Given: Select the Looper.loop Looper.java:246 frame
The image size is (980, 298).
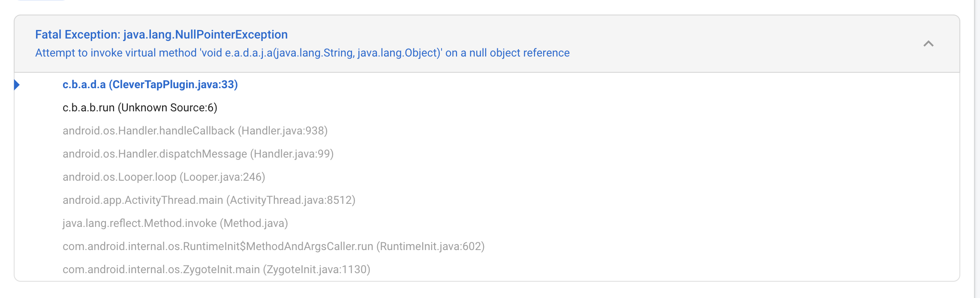Looking at the screenshot, I should tap(164, 177).
